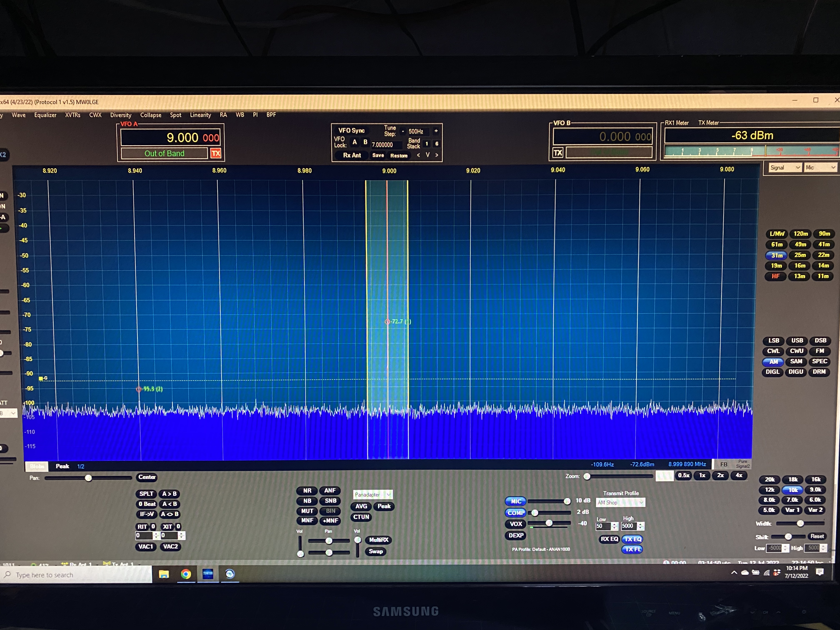This screenshot has height=630, width=840.
Task: Launch Chrome from the taskbar
Action: [x=186, y=574]
